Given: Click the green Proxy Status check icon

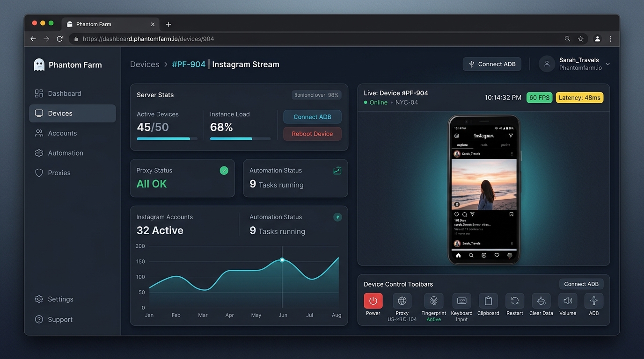Looking at the screenshot, I should [x=224, y=171].
